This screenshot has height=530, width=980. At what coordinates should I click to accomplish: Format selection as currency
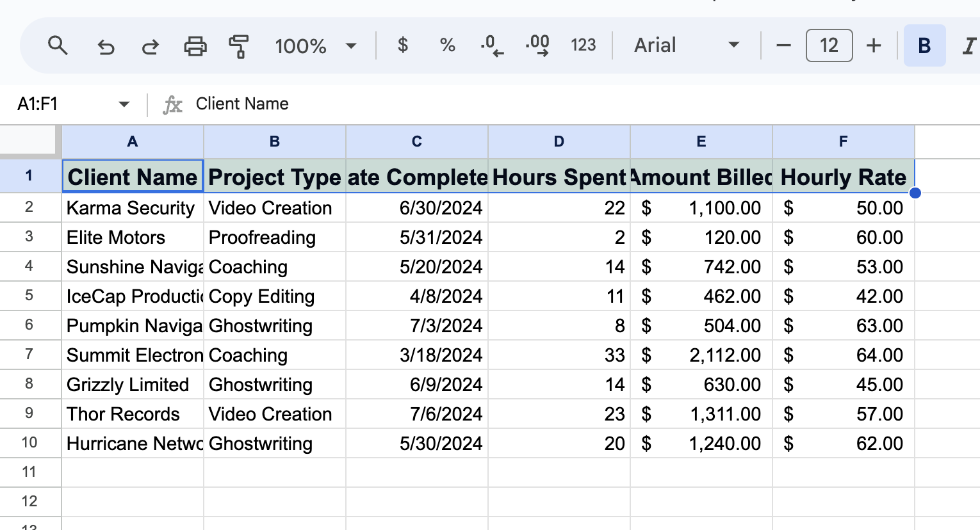tap(402, 45)
